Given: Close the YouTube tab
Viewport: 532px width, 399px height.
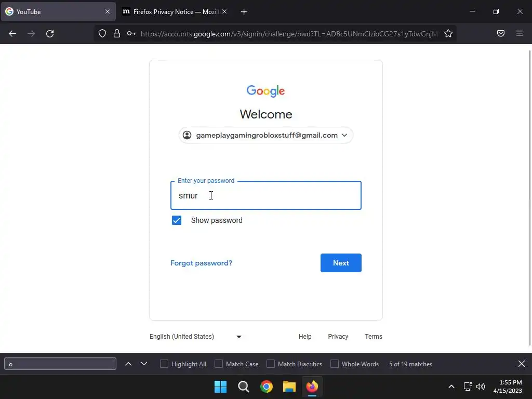Looking at the screenshot, I should (108, 11).
